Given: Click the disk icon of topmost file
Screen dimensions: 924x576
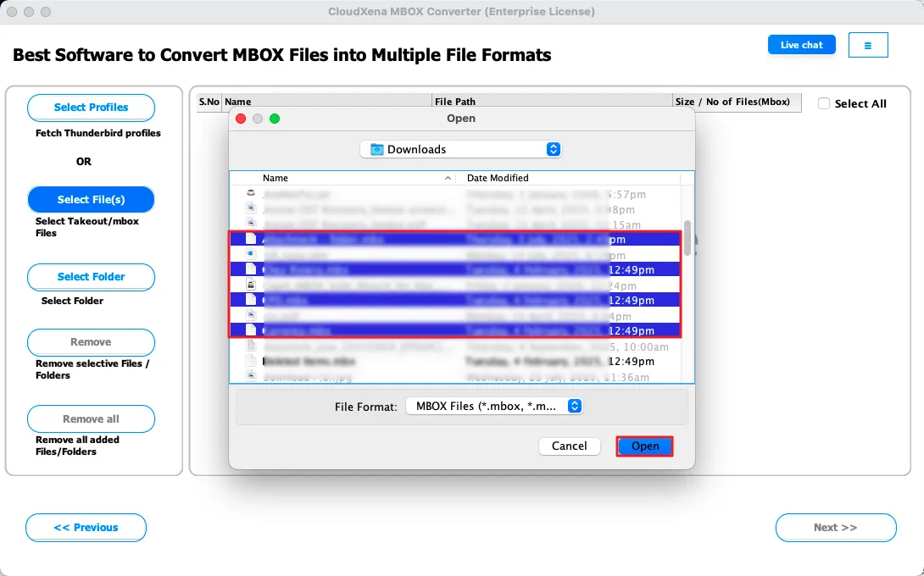Looking at the screenshot, I should (250, 193).
